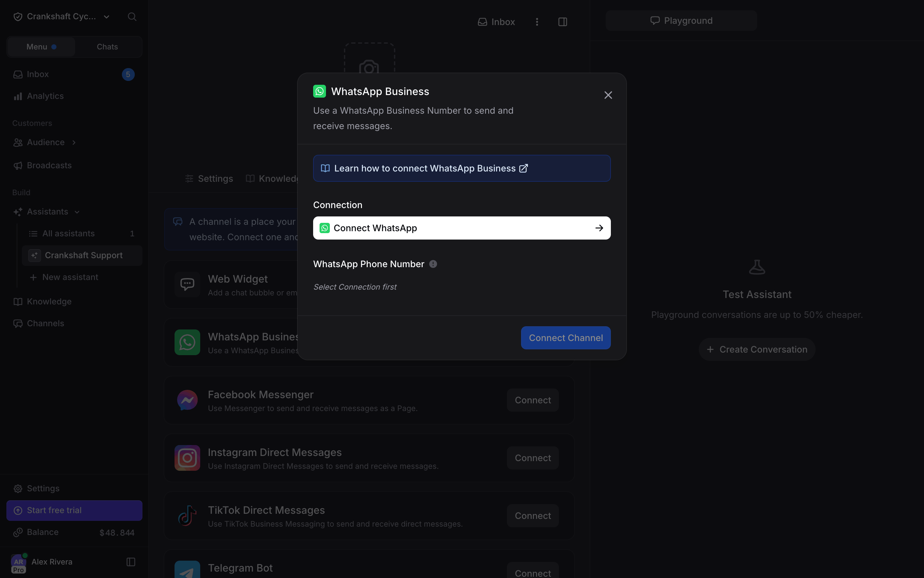Select Crankshaft Support assistant

point(82,256)
